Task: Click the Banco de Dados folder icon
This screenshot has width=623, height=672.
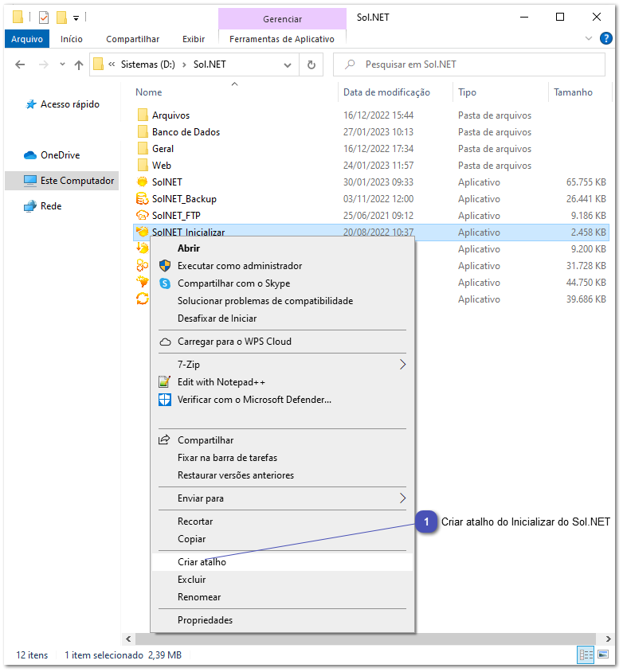Action: tap(143, 131)
